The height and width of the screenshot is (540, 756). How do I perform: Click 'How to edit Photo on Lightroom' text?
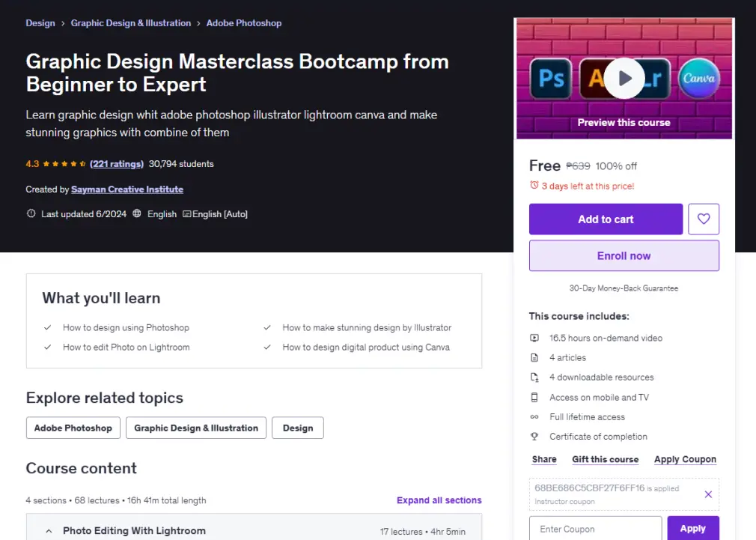click(126, 347)
